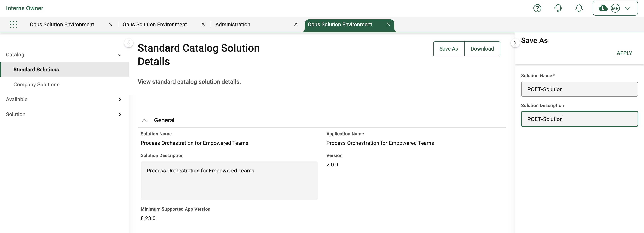Screen dimensions: 644x233
Task: Click the cloud L environment icon
Action: coord(603,8)
